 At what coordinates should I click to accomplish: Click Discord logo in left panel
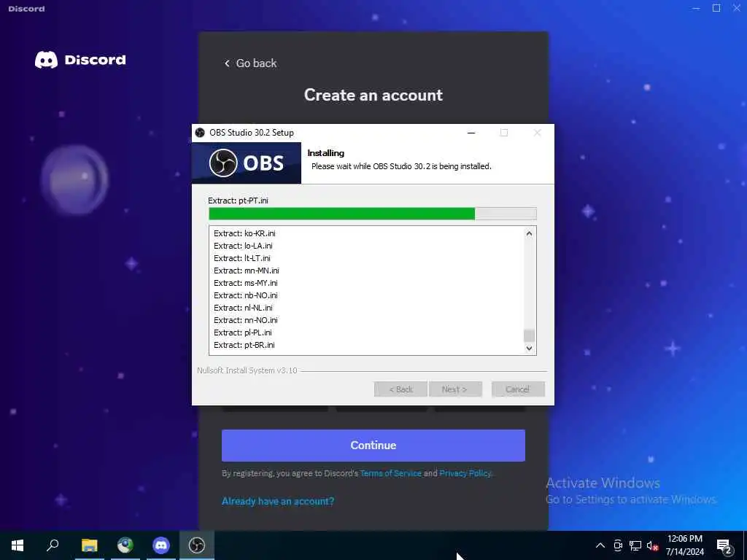click(x=80, y=60)
